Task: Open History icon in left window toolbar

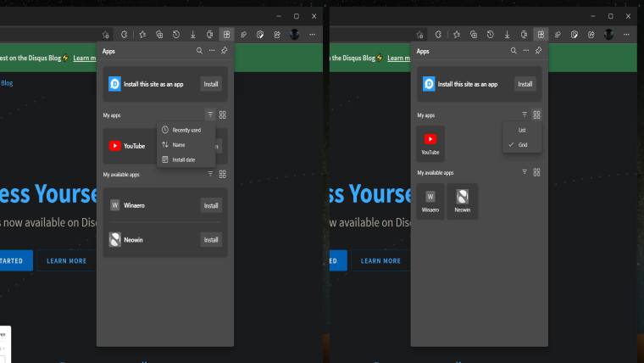Action: coord(176,35)
